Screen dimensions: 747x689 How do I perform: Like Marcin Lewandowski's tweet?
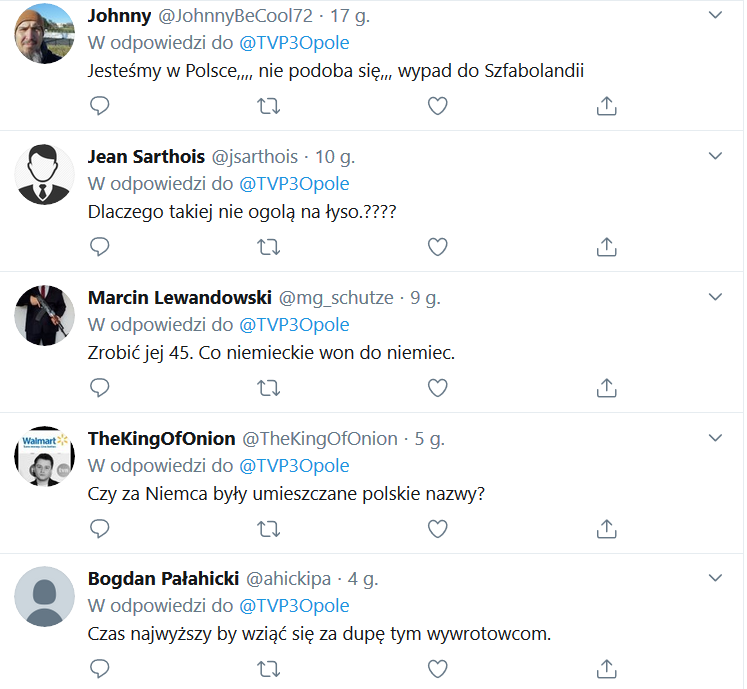click(x=437, y=387)
